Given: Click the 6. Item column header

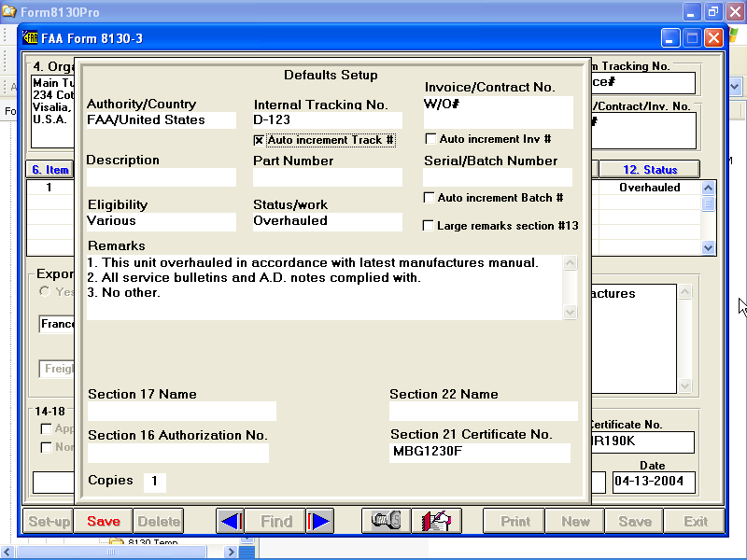Looking at the screenshot, I should click(x=49, y=170).
